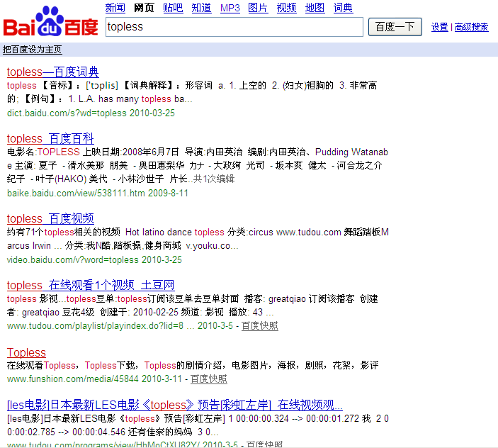
Task: Click the snippet line starting 约有71个topless
Action: point(198,233)
